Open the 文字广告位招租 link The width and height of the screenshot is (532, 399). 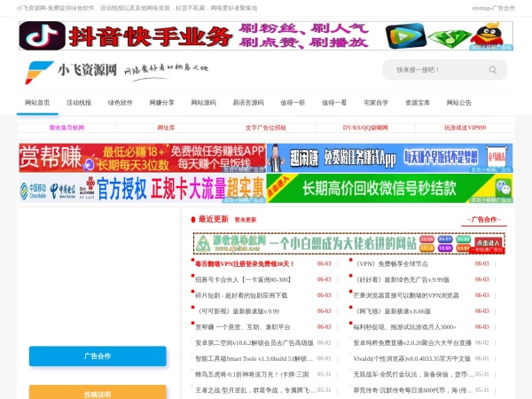tap(266, 128)
